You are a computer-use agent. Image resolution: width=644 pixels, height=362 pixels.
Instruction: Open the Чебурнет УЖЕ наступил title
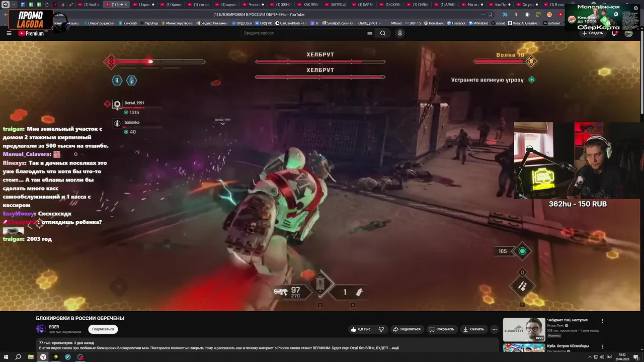pos(567,320)
